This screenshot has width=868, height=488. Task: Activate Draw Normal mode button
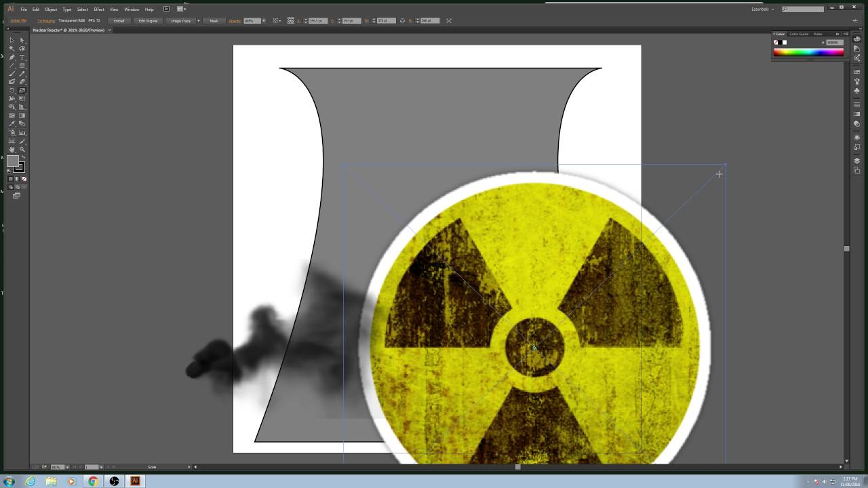[10, 187]
